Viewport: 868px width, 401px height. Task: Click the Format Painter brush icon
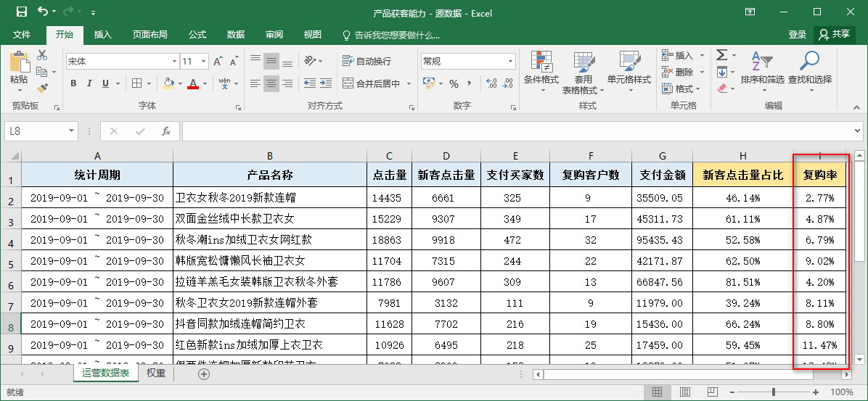tap(42, 88)
